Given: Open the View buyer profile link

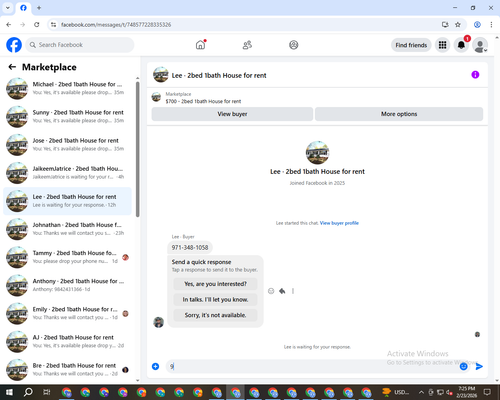Looking at the screenshot, I should click(x=339, y=223).
